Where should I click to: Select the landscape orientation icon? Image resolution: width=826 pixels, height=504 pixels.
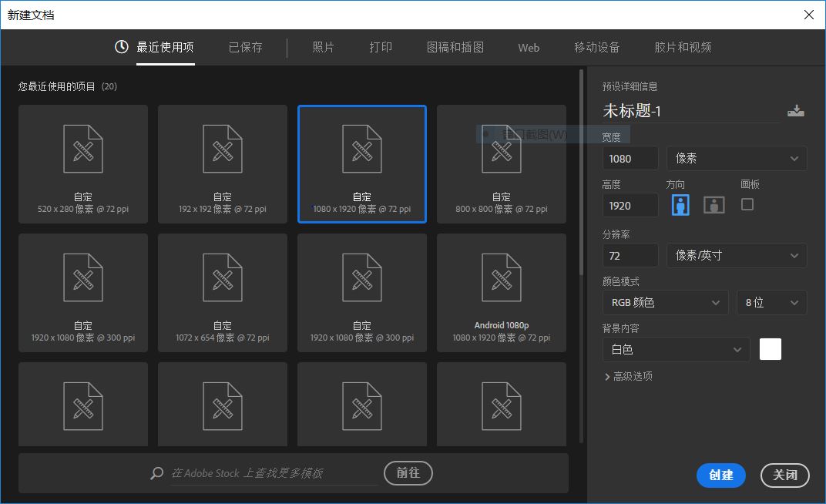tap(714, 204)
